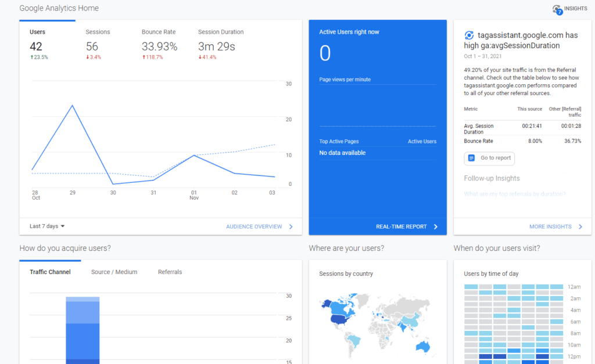Screen dimensions: 595x364
Task: Click the Active Users right now count 0
Action: 325,53
